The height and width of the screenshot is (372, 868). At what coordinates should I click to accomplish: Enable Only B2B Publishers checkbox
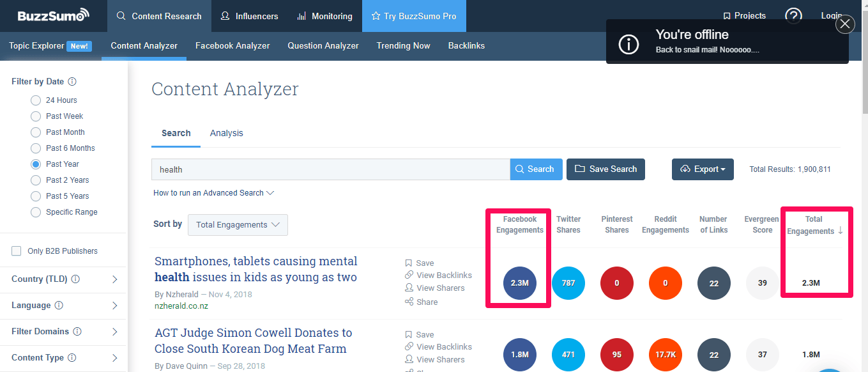tap(17, 251)
